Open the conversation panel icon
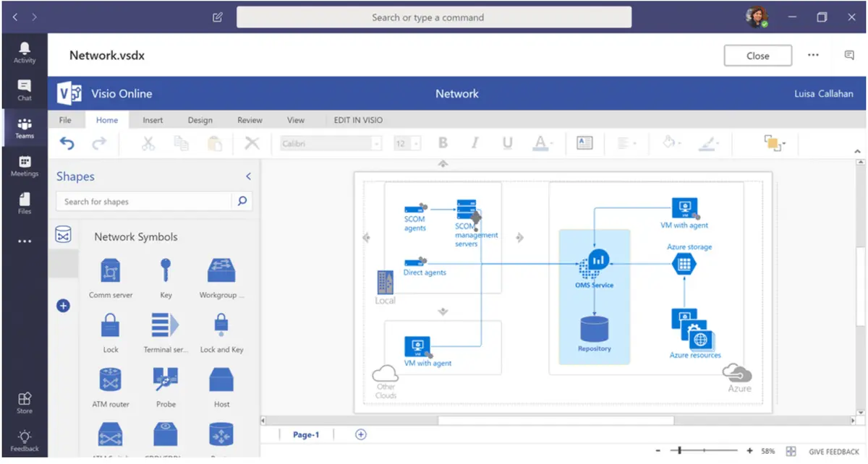 click(x=849, y=55)
